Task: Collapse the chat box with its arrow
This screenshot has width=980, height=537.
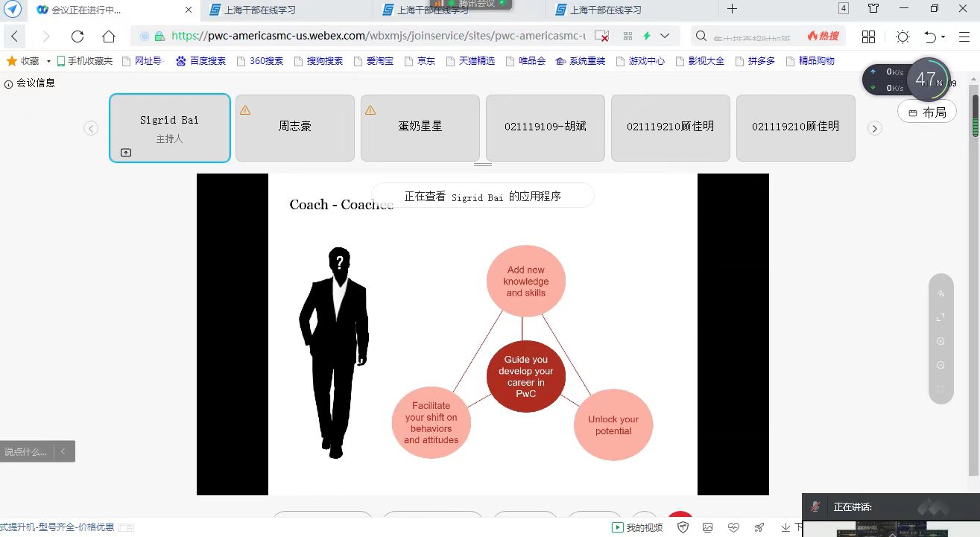Action: [x=63, y=451]
